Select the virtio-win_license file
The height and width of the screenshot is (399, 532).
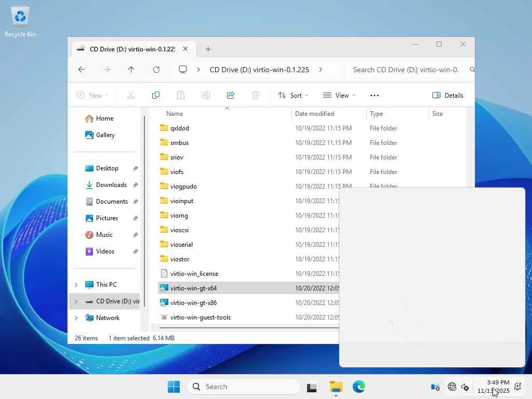click(x=194, y=274)
